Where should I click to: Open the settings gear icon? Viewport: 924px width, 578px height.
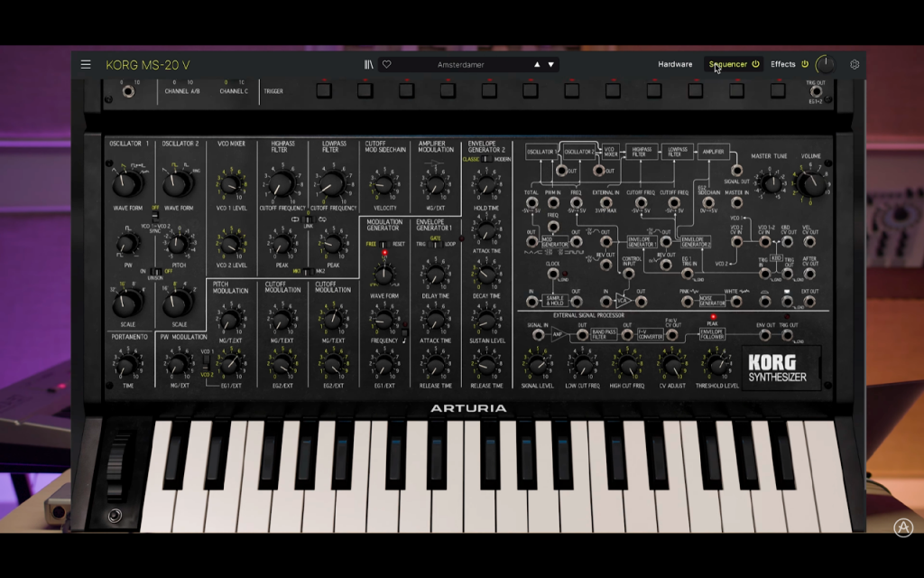coord(855,64)
